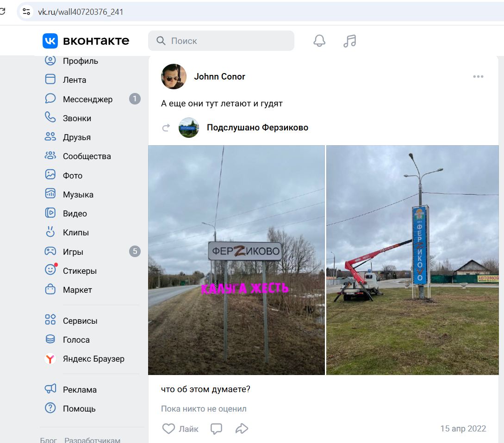Open Видео menu item
The image size is (504, 443).
(75, 214)
